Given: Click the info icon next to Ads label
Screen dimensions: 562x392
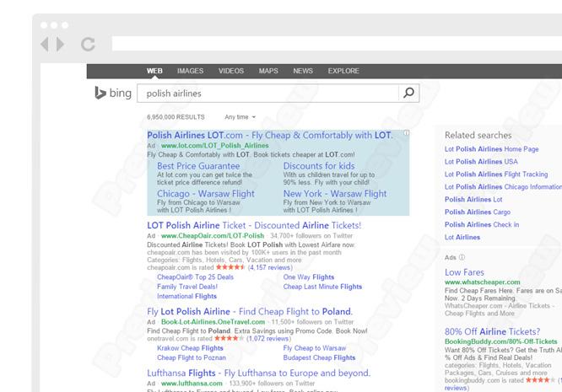Looking at the screenshot, I should [462, 257].
